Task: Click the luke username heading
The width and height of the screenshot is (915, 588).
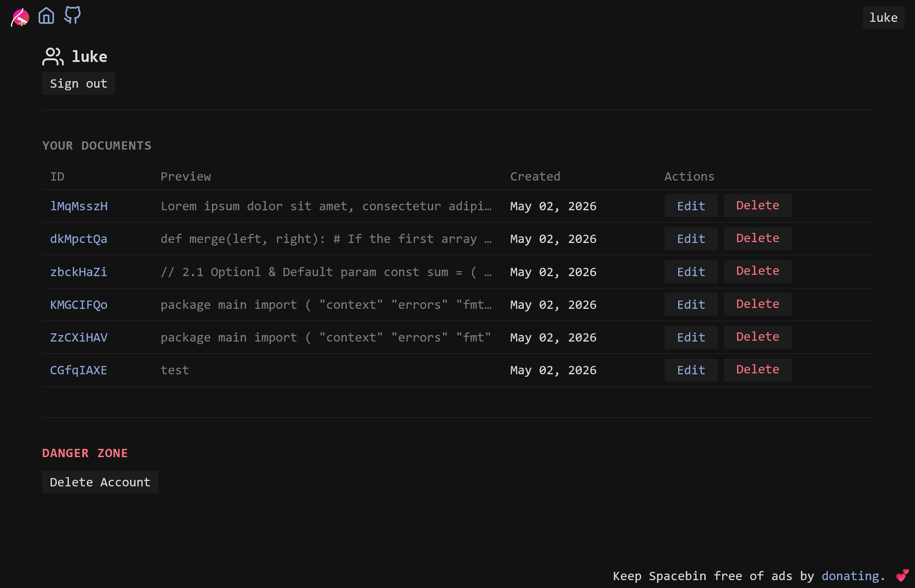Action: tap(89, 57)
